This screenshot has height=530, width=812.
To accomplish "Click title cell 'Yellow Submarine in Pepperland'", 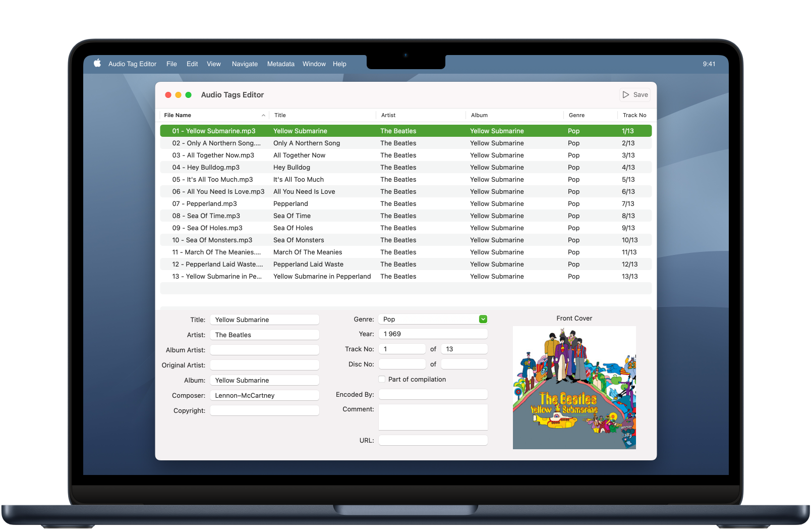I will (322, 276).
